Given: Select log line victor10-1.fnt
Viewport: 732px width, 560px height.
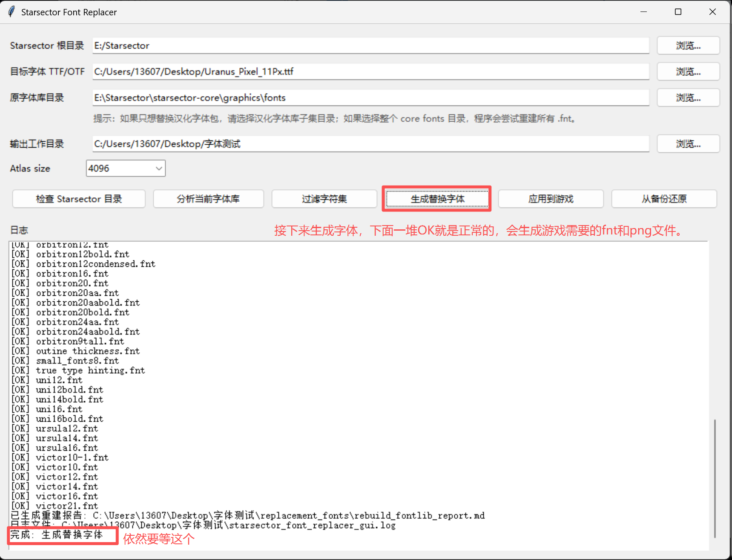Looking at the screenshot, I should (60, 457).
